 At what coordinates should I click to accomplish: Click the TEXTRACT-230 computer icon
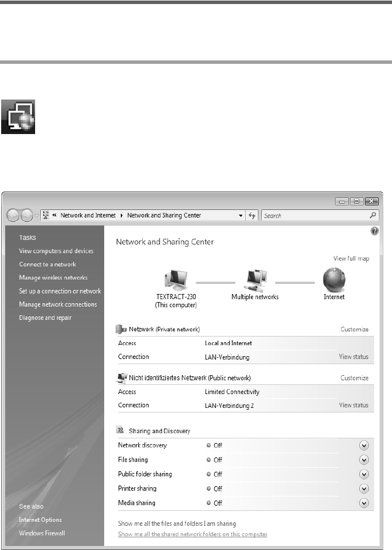pyautogui.click(x=176, y=280)
